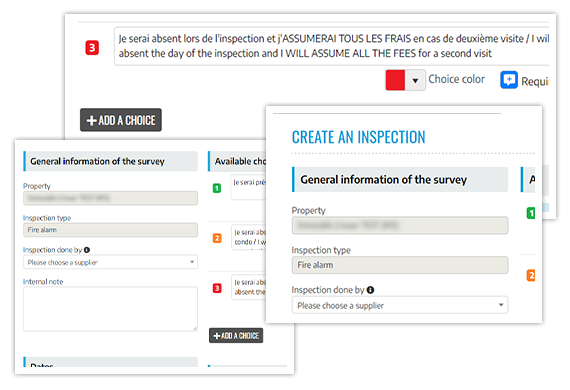Click info icon next to small Inspection done by
Image resolution: width=570 pixels, height=390 pixels.
(87, 250)
